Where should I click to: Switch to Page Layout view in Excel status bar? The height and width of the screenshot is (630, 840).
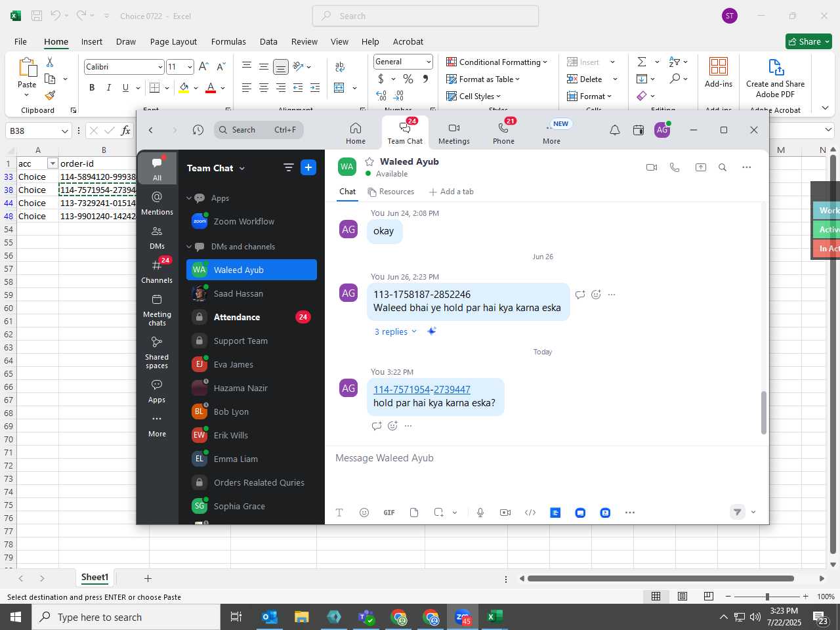coord(682,596)
